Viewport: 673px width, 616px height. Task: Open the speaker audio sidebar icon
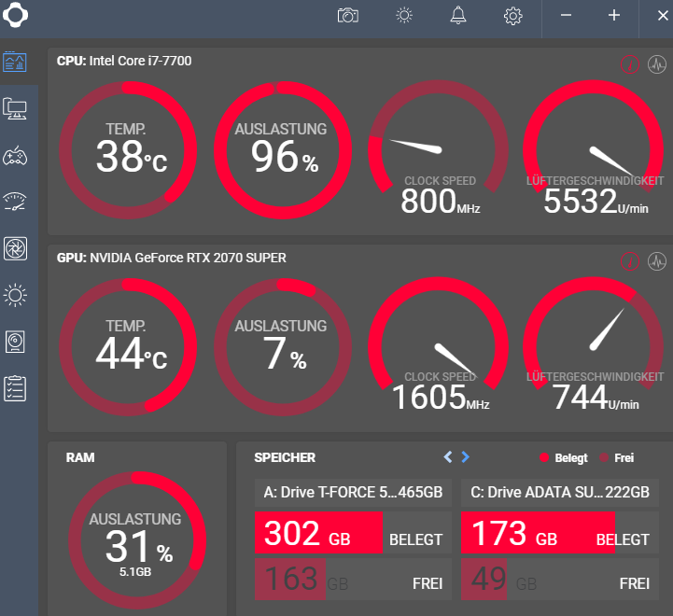pyautogui.click(x=15, y=342)
